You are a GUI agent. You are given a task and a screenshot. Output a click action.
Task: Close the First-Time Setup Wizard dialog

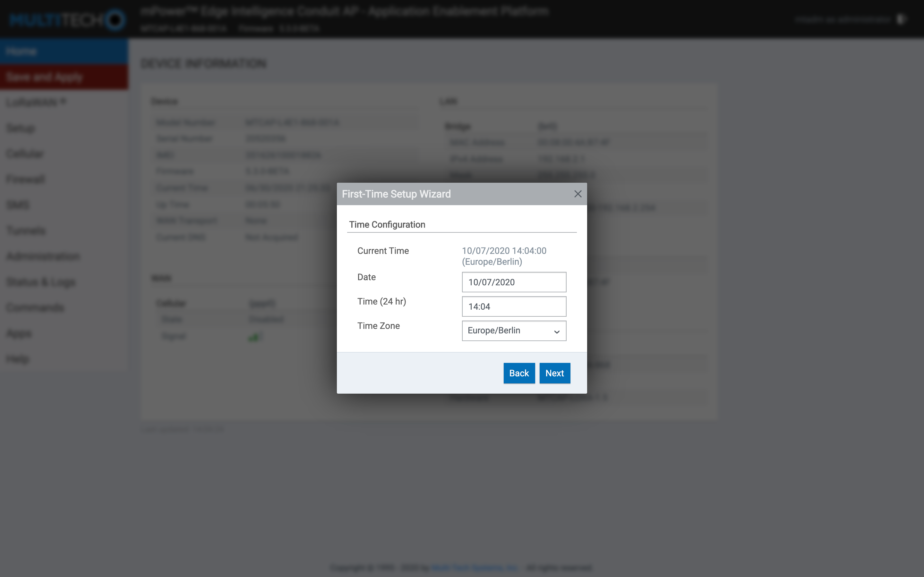coord(578,194)
